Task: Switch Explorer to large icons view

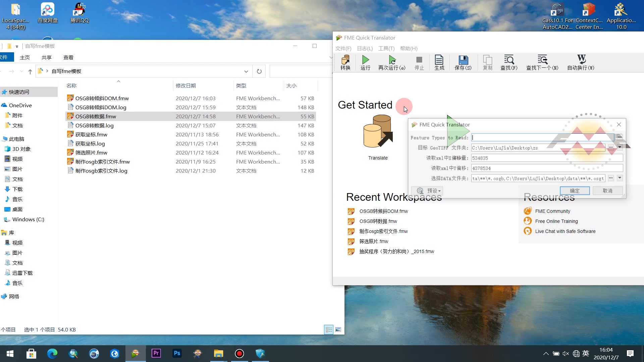Action: (x=338, y=330)
